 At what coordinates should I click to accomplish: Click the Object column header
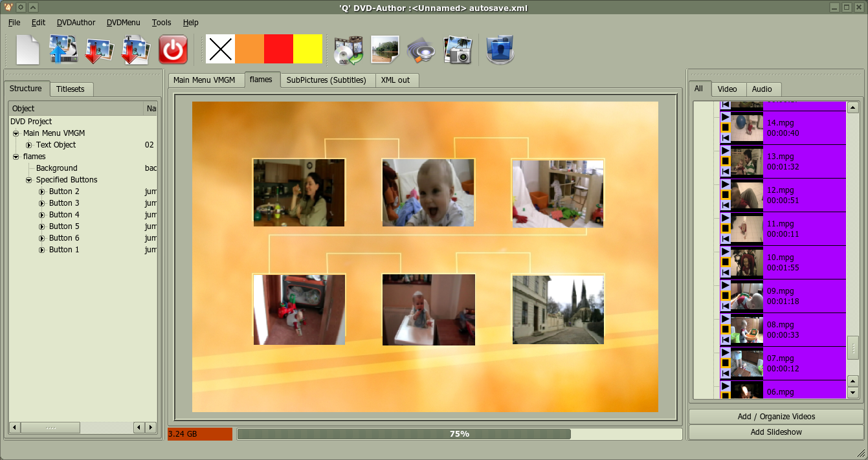pyautogui.click(x=76, y=109)
